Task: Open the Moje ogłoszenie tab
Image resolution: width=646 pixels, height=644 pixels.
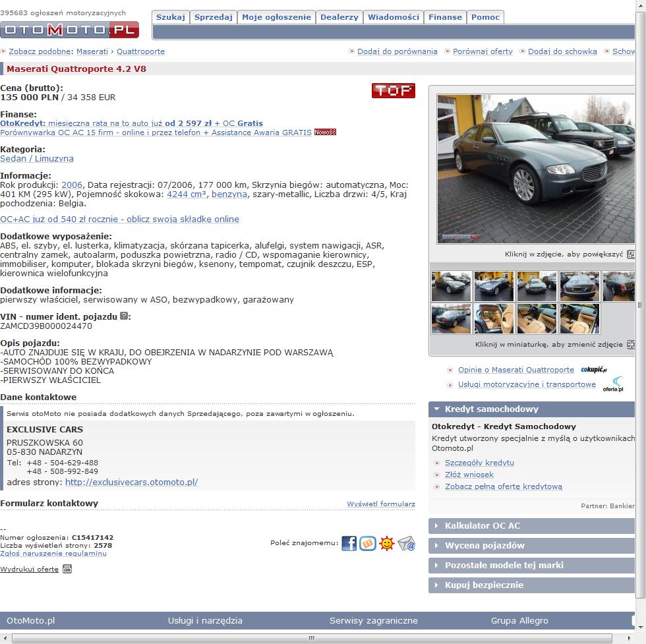Action: pyautogui.click(x=276, y=17)
